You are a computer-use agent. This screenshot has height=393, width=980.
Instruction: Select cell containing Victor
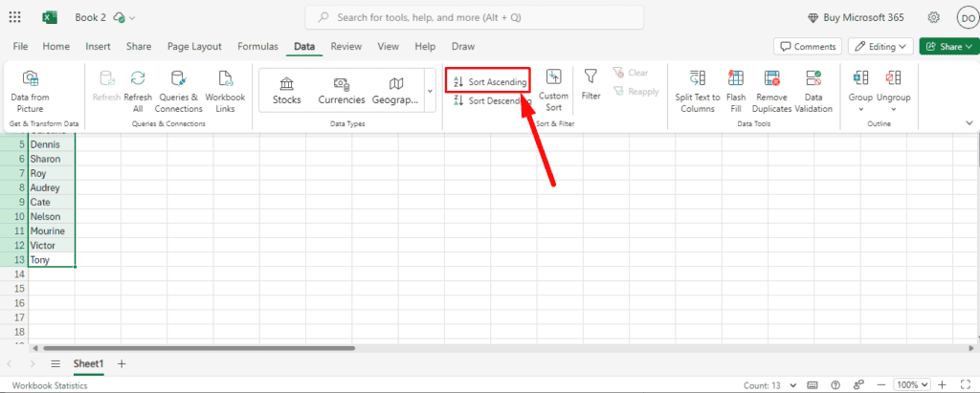tap(52, 246)
